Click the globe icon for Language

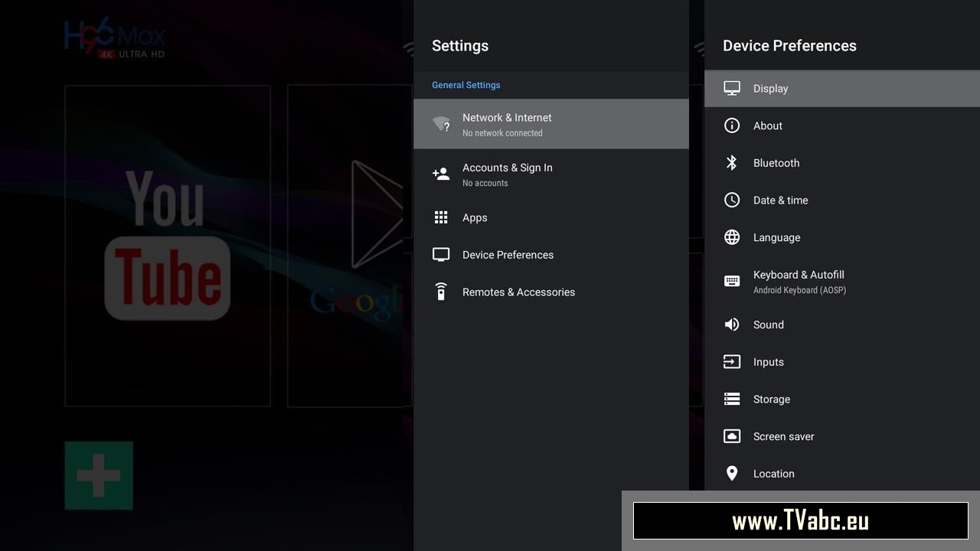[732, 237]
